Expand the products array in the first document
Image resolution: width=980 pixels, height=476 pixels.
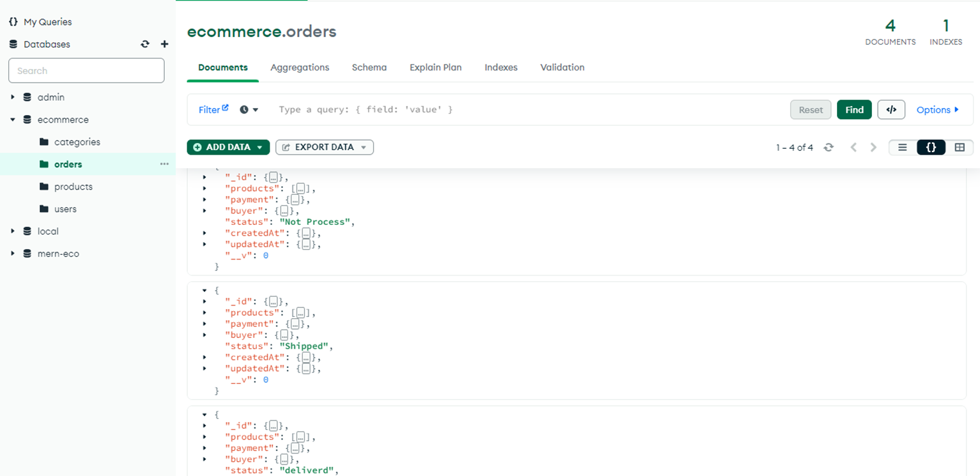tap(204, 188)
